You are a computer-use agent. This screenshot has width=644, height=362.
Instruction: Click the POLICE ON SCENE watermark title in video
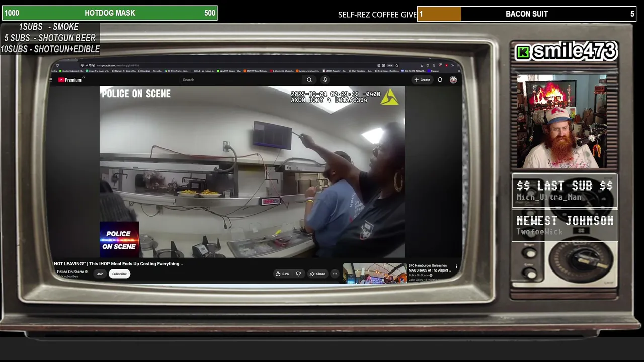(x=136, y=94)
